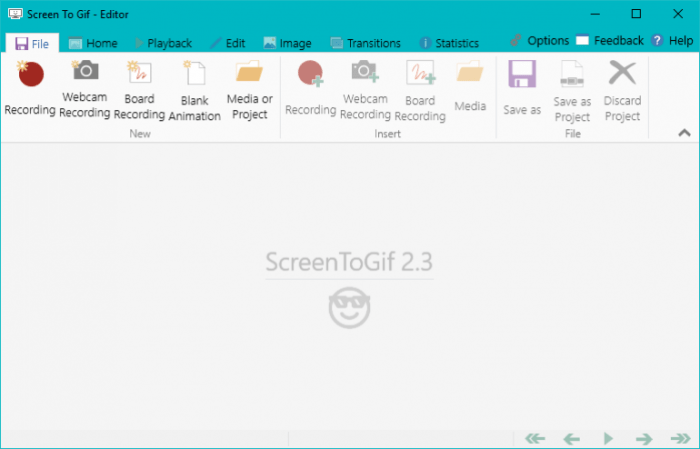The image size is (700, 449).
Task: Maximize the Editor window
Action: tap(636, 14)
